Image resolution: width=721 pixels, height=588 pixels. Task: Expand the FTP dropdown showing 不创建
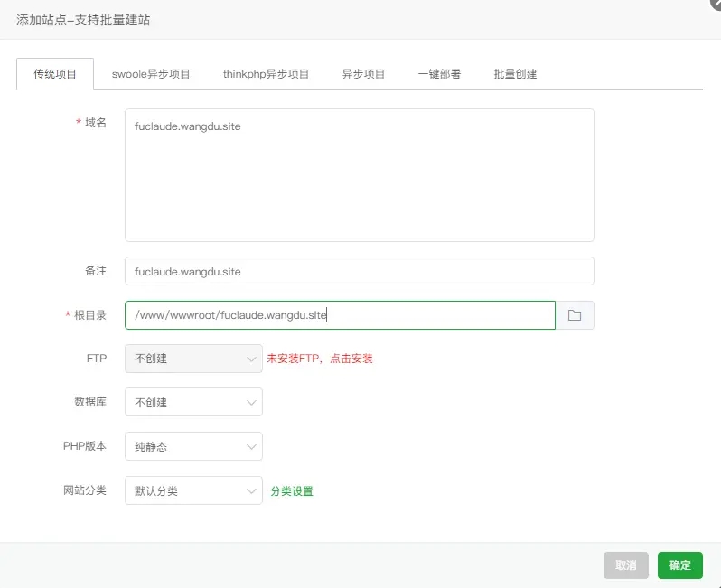[193, 359]
